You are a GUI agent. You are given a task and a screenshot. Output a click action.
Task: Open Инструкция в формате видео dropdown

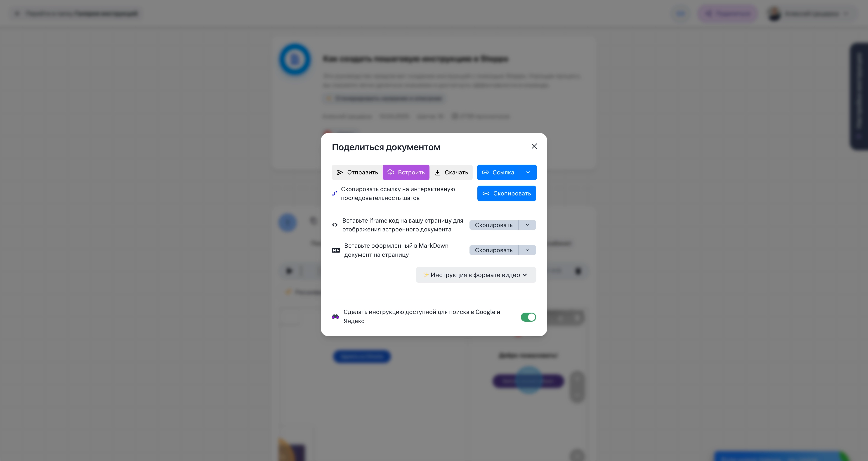tap(475, 275)
